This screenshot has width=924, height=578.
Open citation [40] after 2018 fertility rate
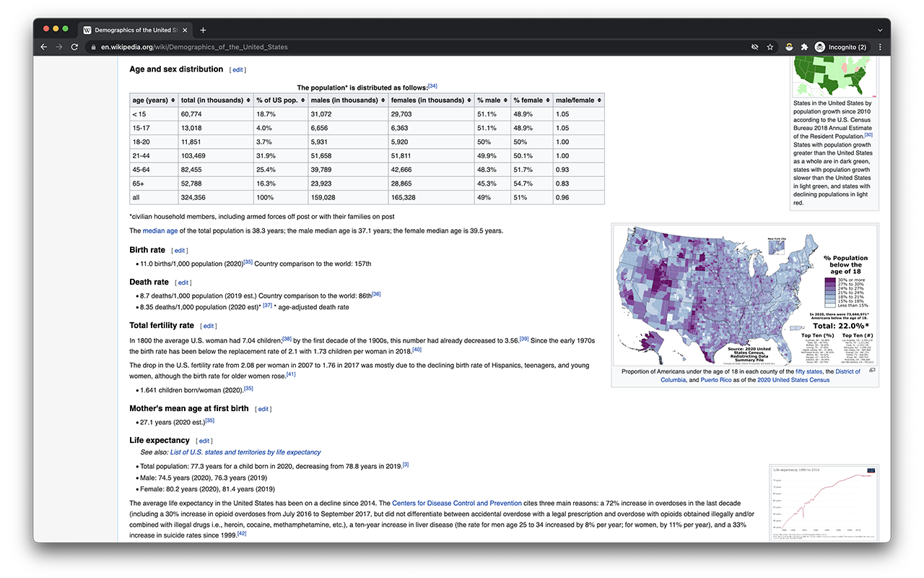pyautogui.click(x=417, y=350)
